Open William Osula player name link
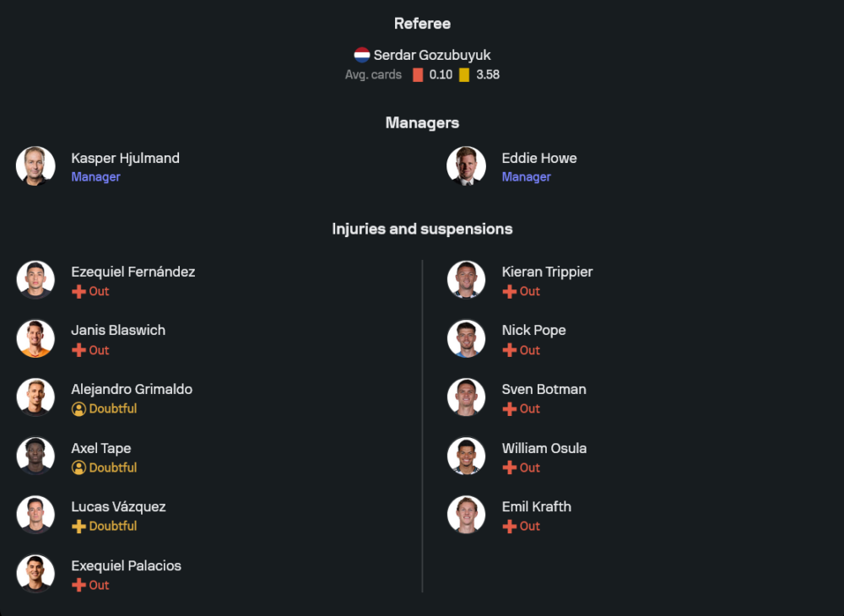 tap(544, 449)
